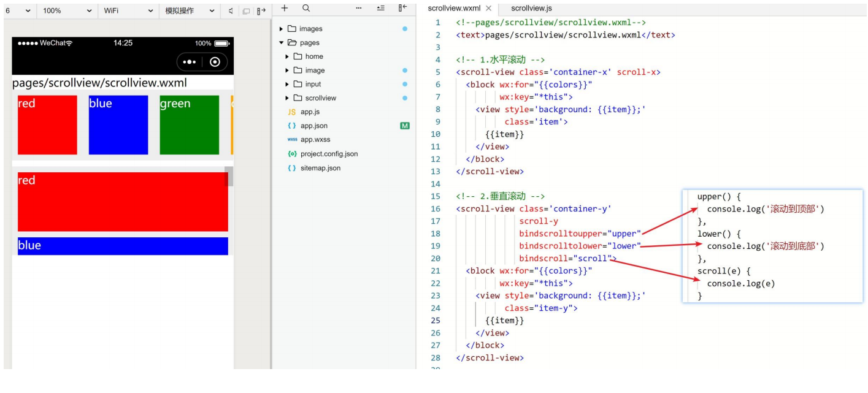Tap the capsule close circle button
This screenshot has height=393, width=868.
coord(215,62)
